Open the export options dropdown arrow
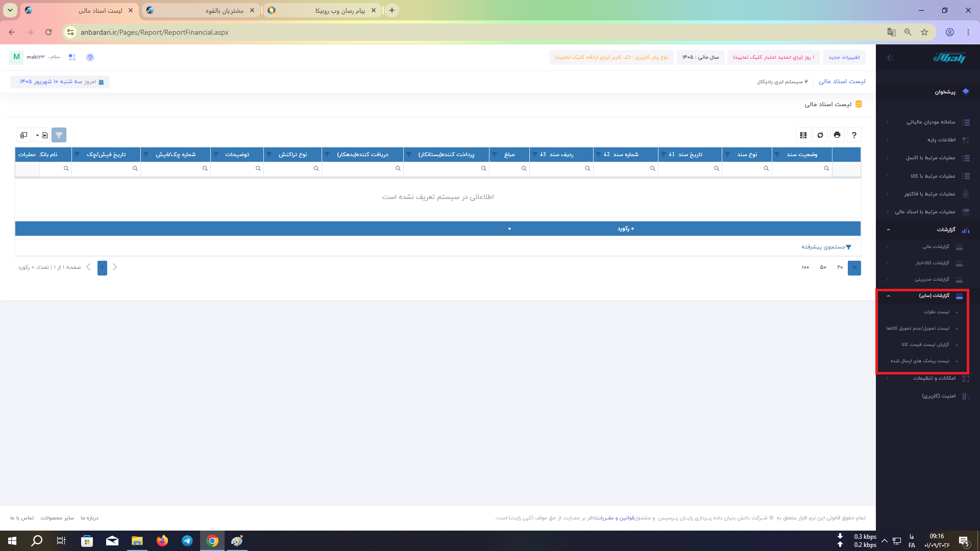Screen dimensions: 980x551 click(x=37, y=135)
